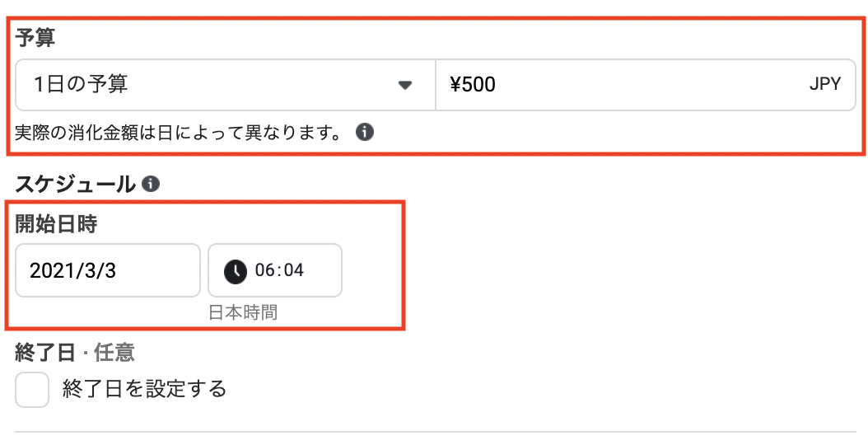Screen dimensions: 868x445
Task: Select the minute value 04 in start time
Action: coord(292,270)
